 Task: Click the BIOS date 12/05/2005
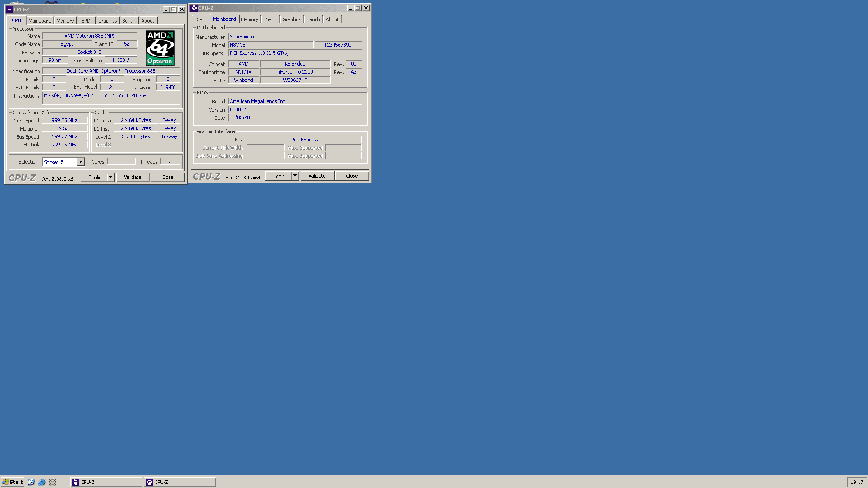pos(295,117)
